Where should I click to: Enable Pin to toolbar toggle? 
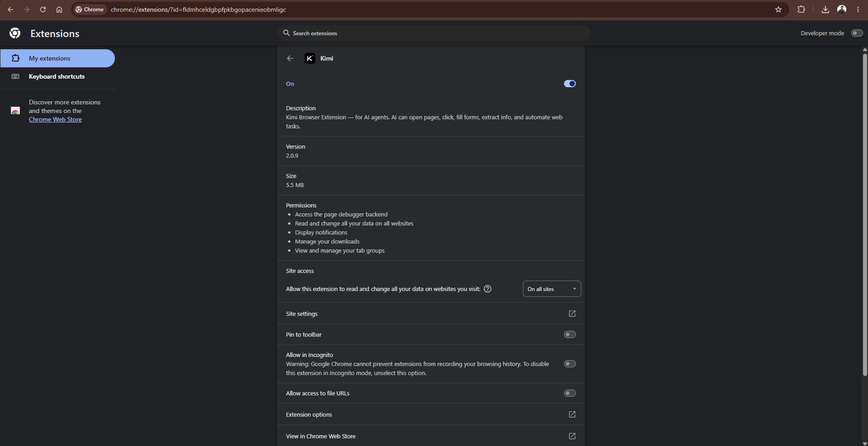570,334
